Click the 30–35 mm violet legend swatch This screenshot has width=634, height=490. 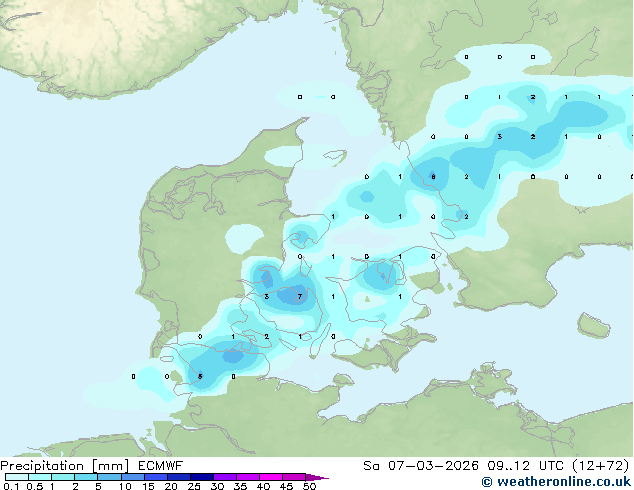pos(224,477)
